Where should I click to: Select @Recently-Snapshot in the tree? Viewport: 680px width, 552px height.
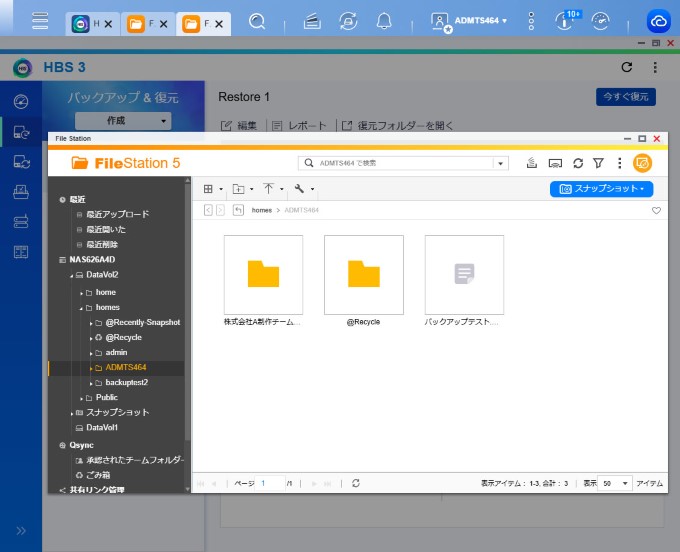click(x=143, y=322)
